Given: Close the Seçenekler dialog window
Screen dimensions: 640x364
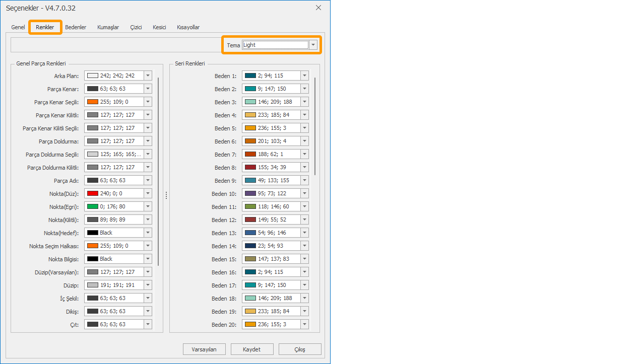Looking at the screenshot, I should 318,8.
